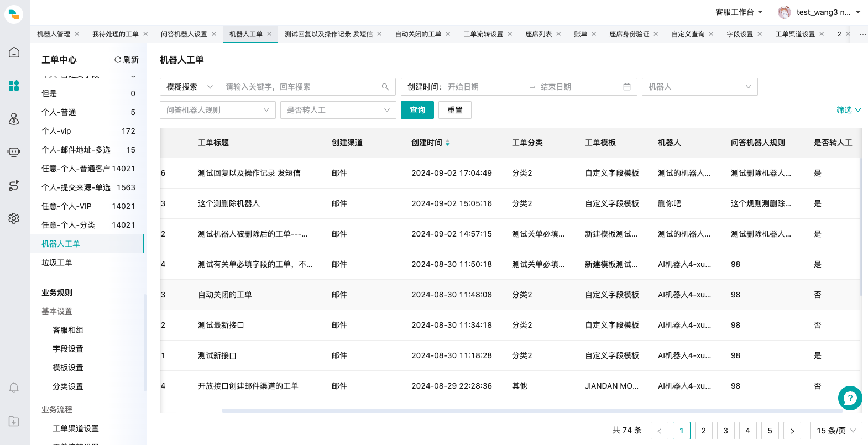Open the 客服工作台 dropdown

(739, 12)
